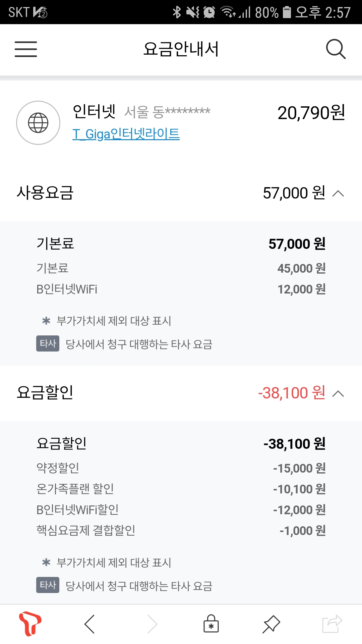362x644 pixels.
Task: Collapse the 요금할인 section chevron
Action: coord(338,393)
